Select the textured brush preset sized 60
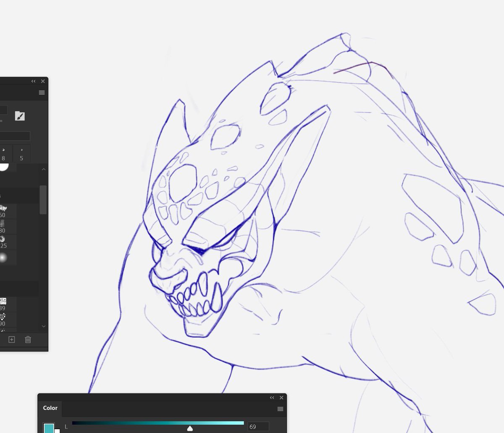The width and height of the screenshot is (504, 433). pyautogui.click(x=8, y=211)
